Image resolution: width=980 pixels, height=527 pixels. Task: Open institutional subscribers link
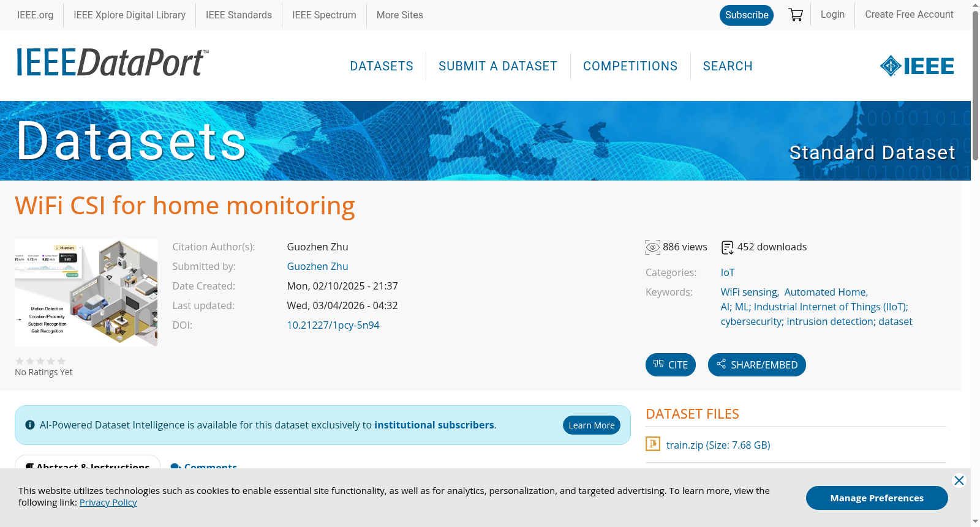[434, 425]
